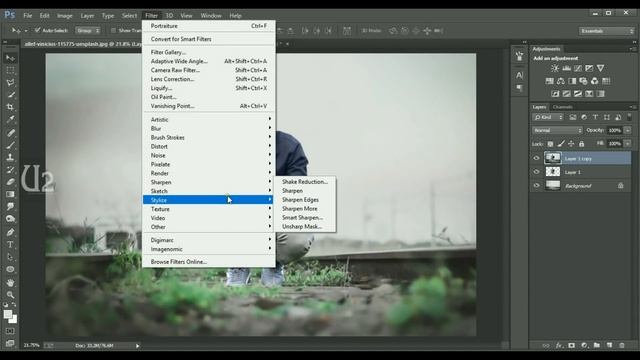640x360 pixels.
Task: Click the Opacity value field
Action: (x=614, y=130)
